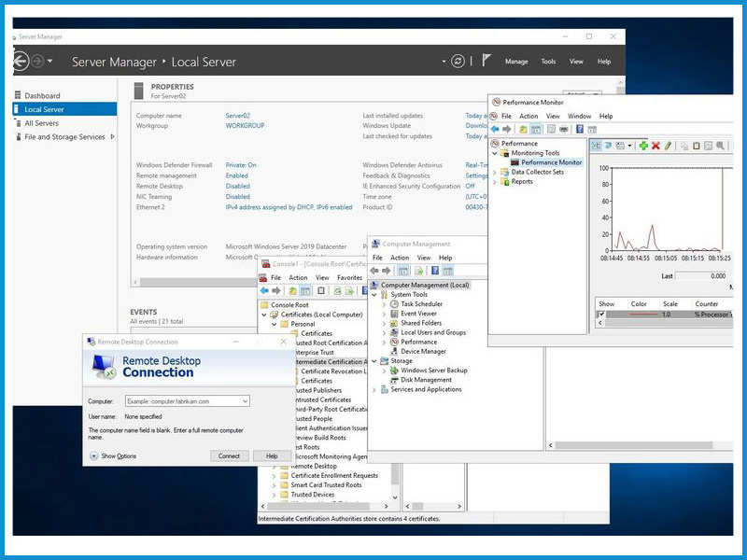This screenshot has height=560, width=747.
Task: Expand Event Viewer in Computer Management
Action: pos(384,314)
